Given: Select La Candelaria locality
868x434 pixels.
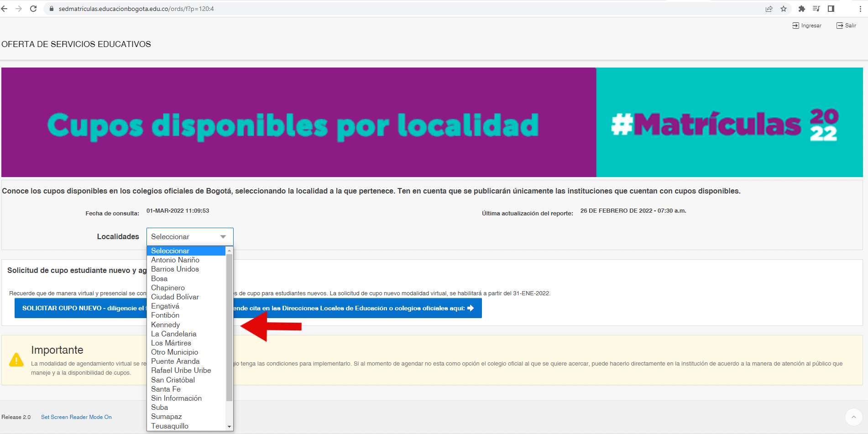Looking at the screenshot, I should tap(186, 334).
